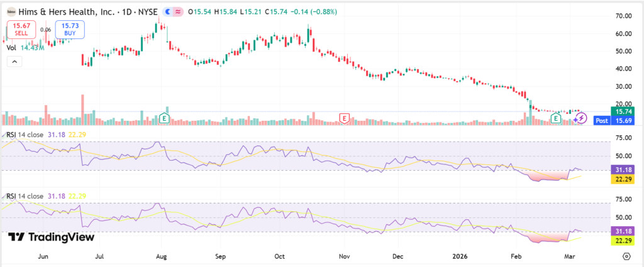Click the 40.00 price axis label
Screen dimensions: 644x267
coord(622,69)
